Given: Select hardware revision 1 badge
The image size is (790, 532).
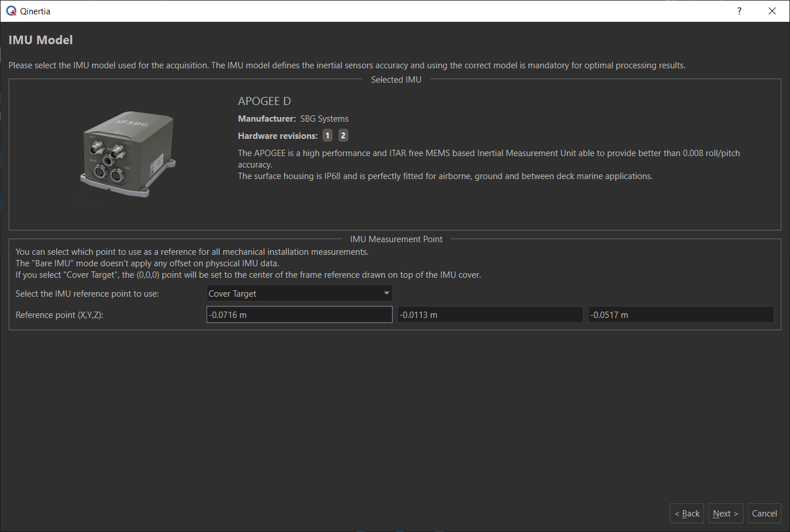Looking at the screenshot, I should (328, 135).
